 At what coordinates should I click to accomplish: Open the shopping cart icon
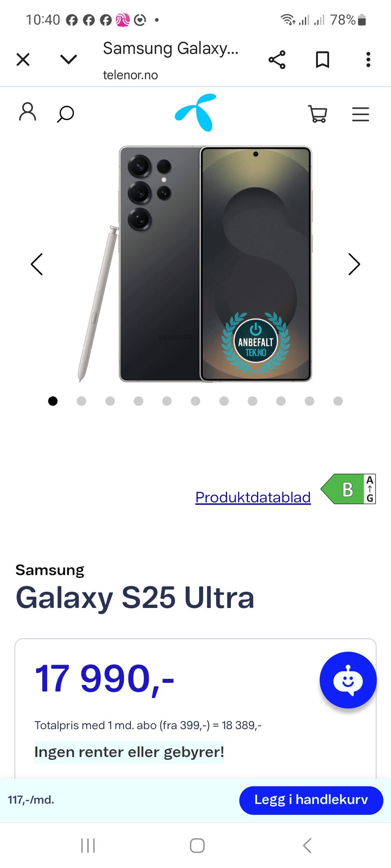click(318, 114)
